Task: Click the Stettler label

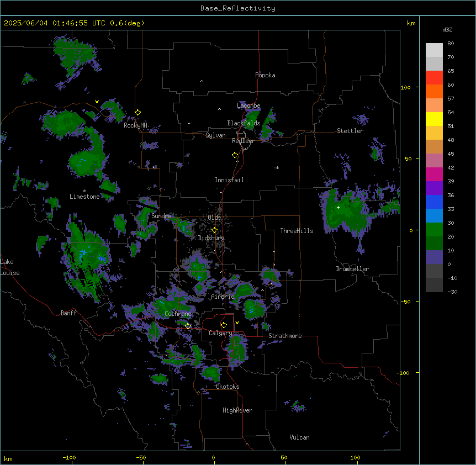Action: [350, 131]
